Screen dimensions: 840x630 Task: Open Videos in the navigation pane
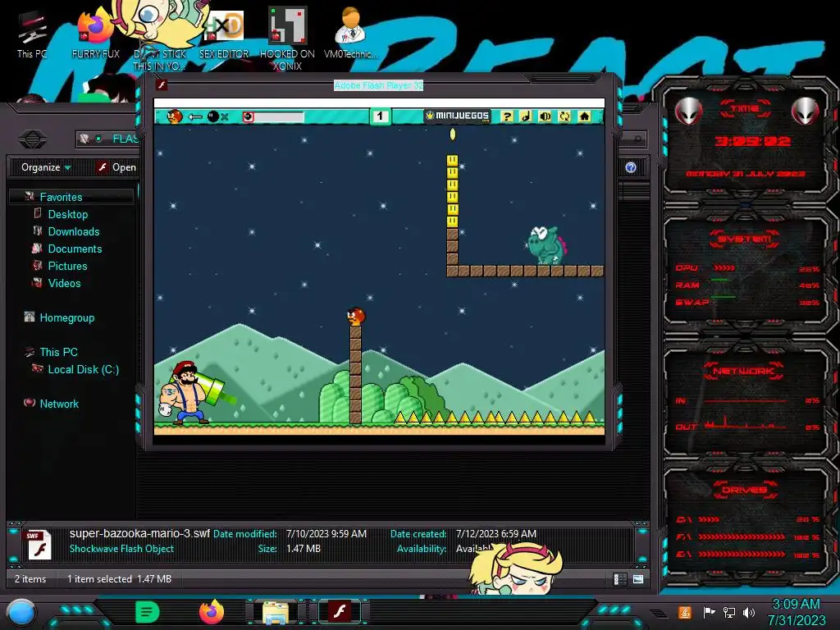[x=64, y=283]
